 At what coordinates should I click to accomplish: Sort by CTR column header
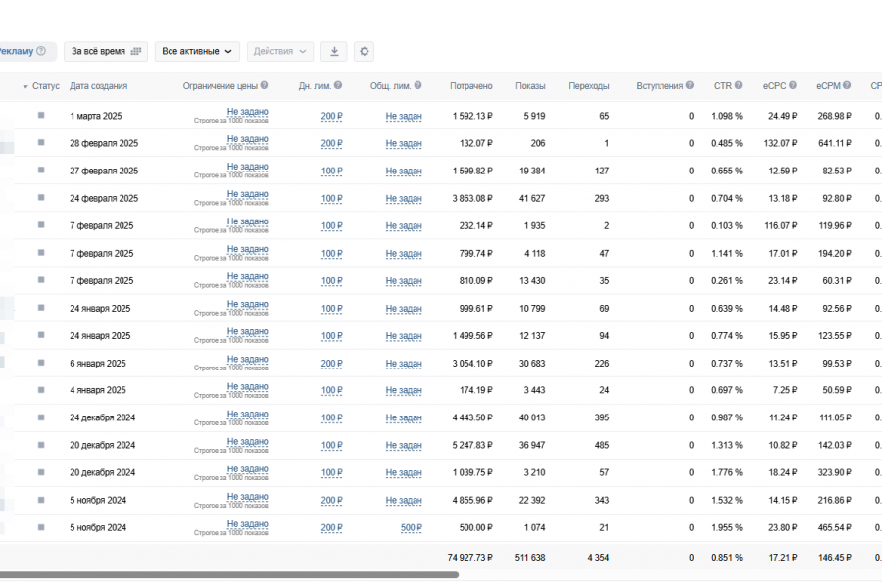[x=723, y=86]
